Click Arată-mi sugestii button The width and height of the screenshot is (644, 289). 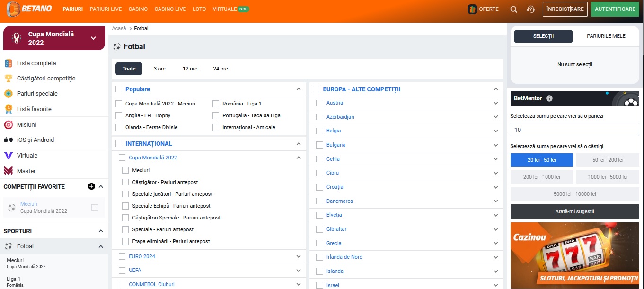pos(575,211)
